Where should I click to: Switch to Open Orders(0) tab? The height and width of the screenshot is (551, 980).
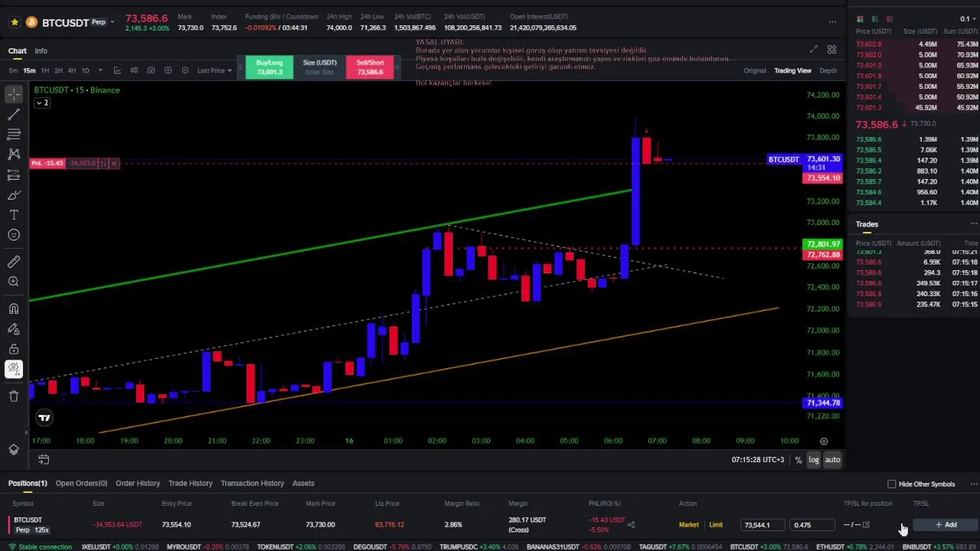click(x=81, y=484)
